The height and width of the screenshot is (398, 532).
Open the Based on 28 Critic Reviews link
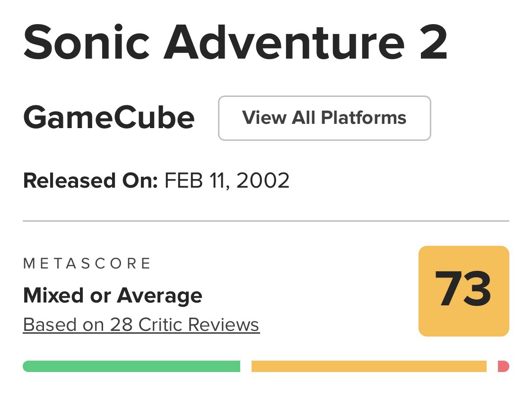(141, 325)
